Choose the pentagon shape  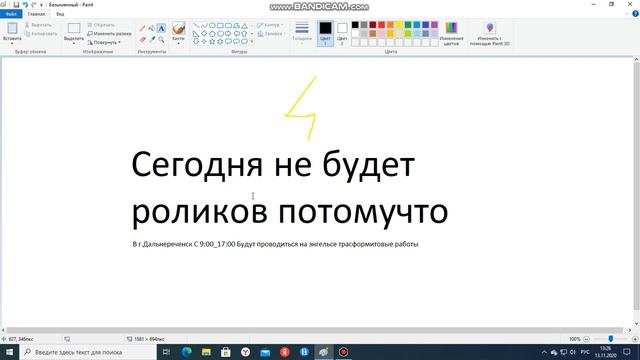pyautogui.click(x=212, y=33)
